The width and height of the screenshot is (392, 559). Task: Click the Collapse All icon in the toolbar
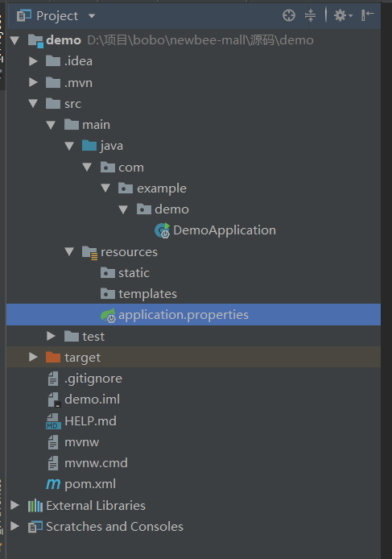point(311,15)
